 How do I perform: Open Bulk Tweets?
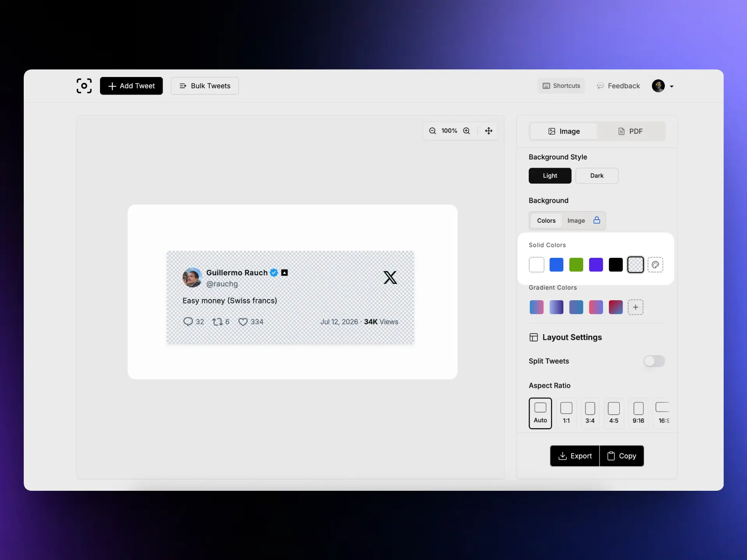point(205,86)
